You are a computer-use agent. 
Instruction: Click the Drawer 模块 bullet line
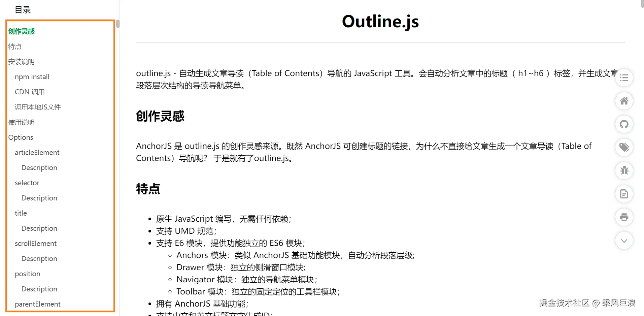point(241,267)
